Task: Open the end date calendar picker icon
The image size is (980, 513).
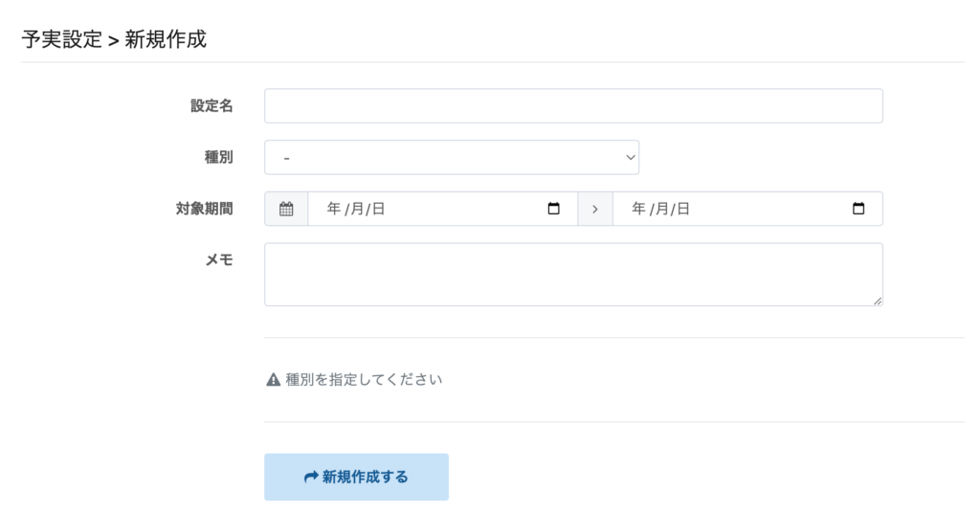Action: point(857,209)
